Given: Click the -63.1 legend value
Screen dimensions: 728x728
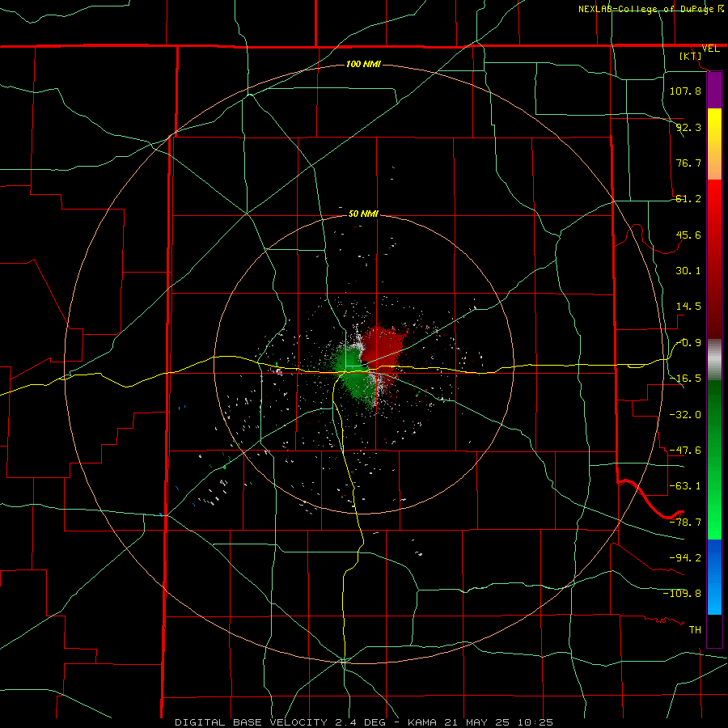Looking at the screenshot, I should pyautogui.click(x=685, y=486).
